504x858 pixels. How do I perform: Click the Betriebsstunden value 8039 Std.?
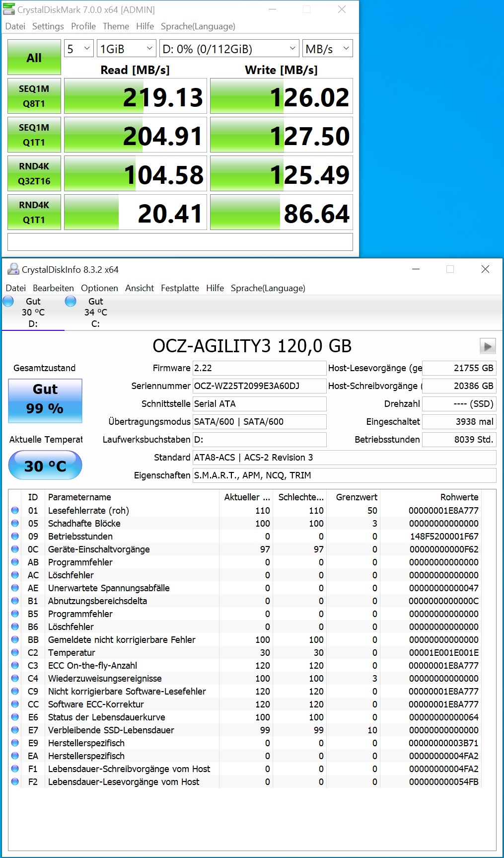click(459, 440)
